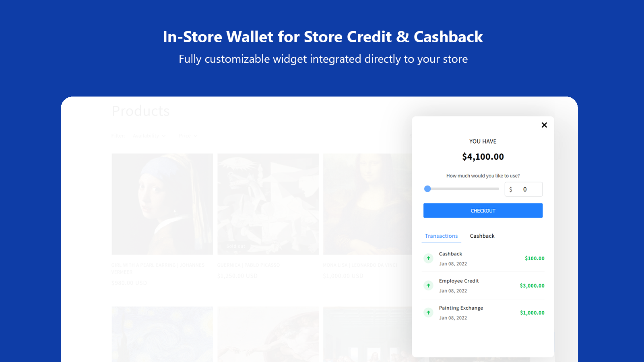
Task: Expand the Price filter dropdown
Action: (x=188, y=136)
